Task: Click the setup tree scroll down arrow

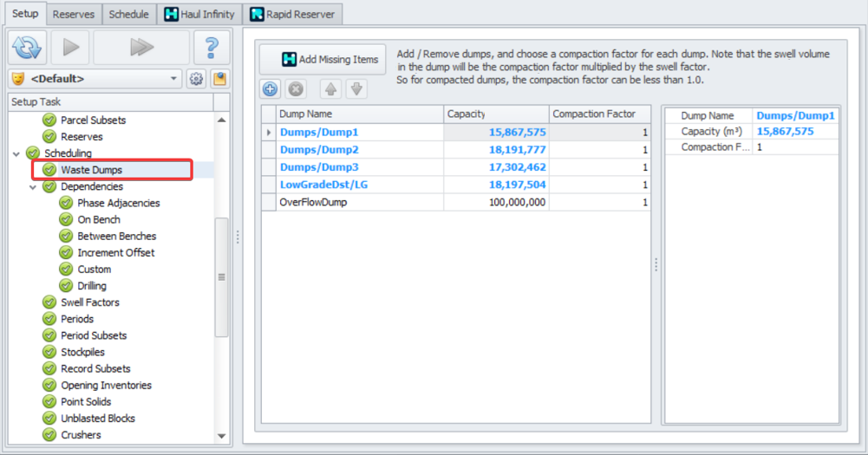Action: [x=221, y=436]
